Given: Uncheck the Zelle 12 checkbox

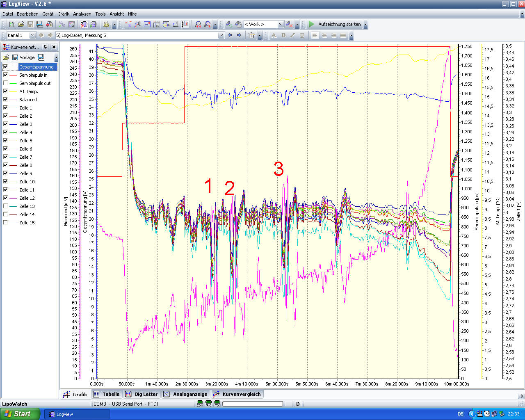Looking at the screenshot, I should 5,198.
